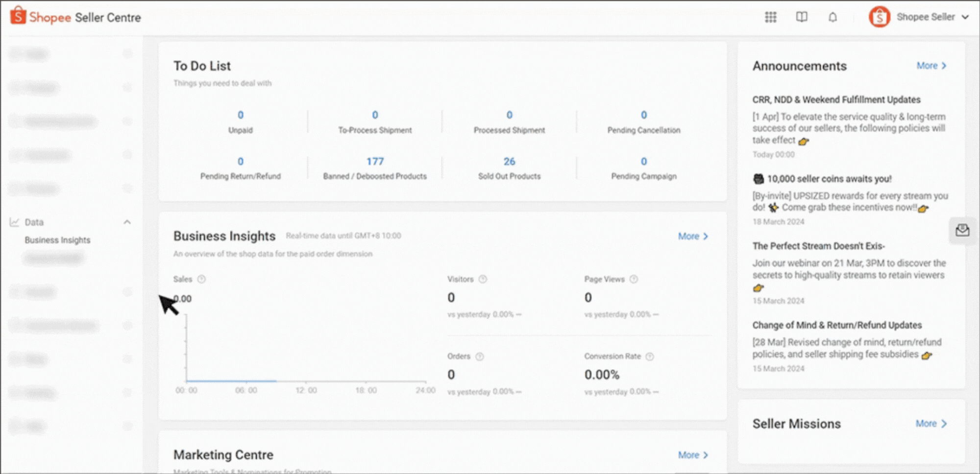980x474 pixels.
Task: Click the Shopee Seller avatar icon
Action: (x=880, y=17)
